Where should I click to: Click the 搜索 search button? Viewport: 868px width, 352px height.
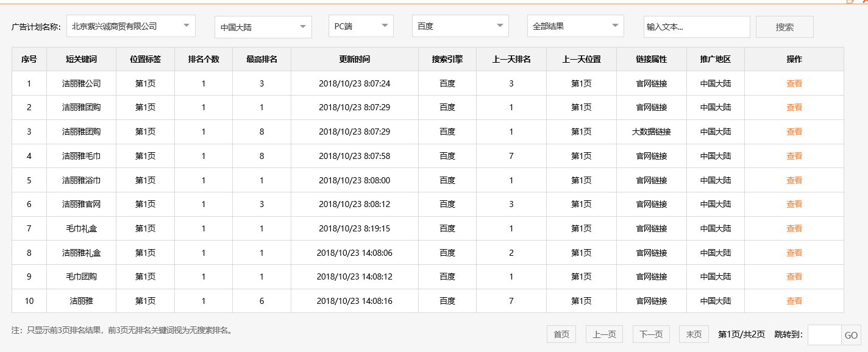[784, 26]
